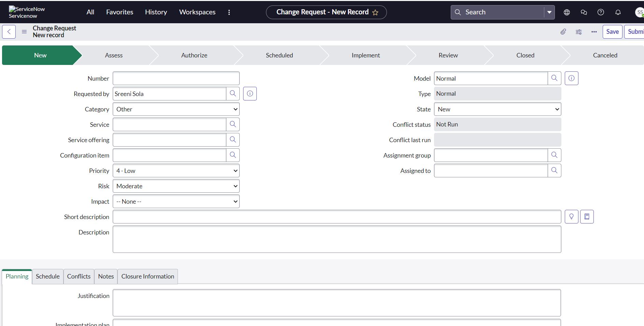Click the short description suggestion lightbulb
The width and height of the screenshot is (644, 326).
(x=571, y=217)
